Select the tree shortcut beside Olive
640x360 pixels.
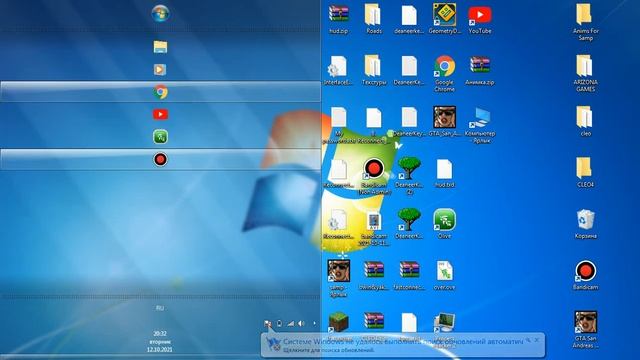pos(409,224)
